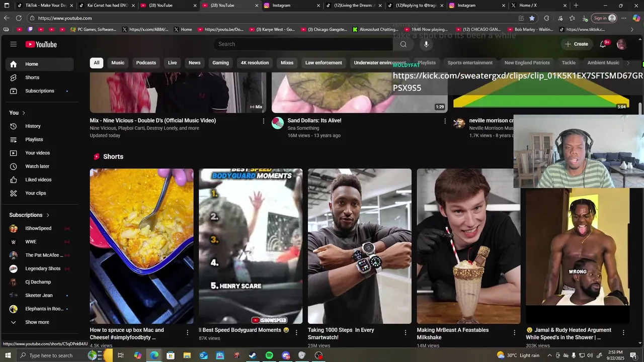Click the search magnifier button

point(403,44)
